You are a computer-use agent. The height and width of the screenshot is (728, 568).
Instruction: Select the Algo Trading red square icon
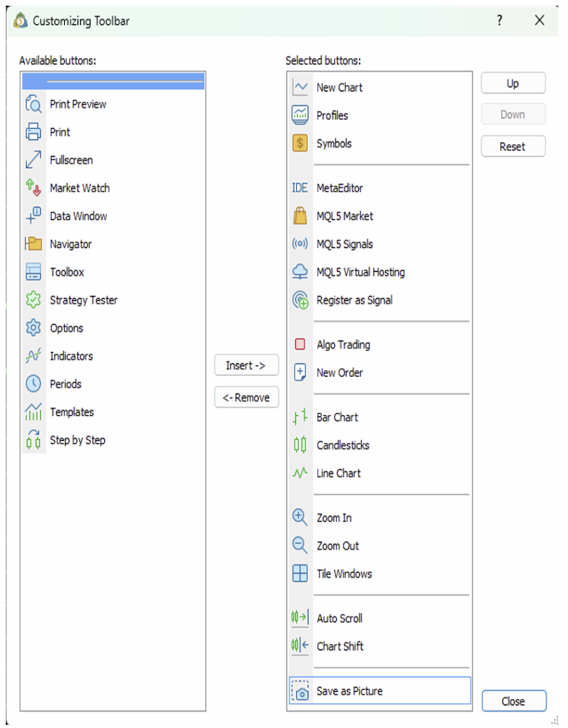tap(300, 344)
